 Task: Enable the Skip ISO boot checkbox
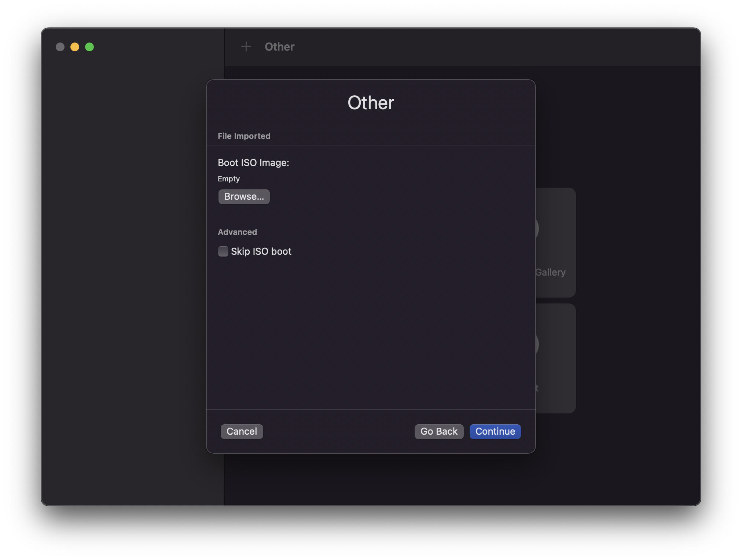223,251
